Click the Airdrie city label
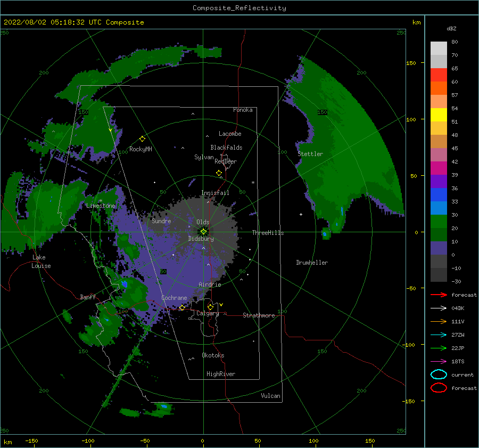 coord(210,284)
